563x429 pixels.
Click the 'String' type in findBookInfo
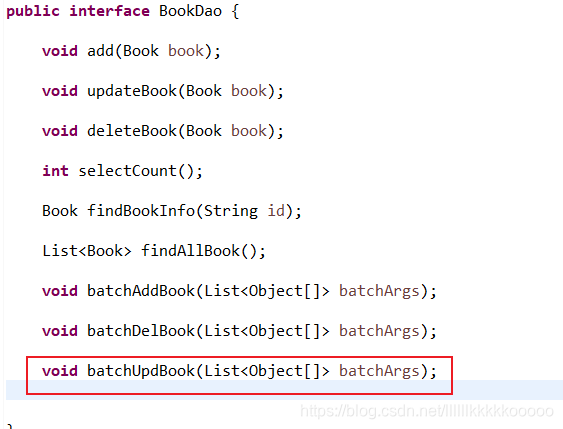(231, 211)
